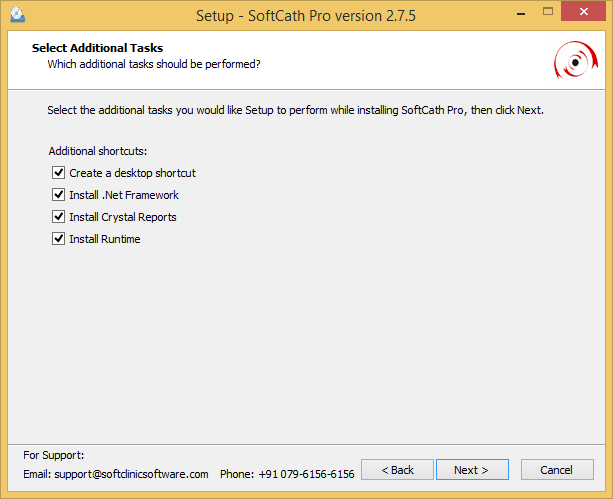Viewport: 613px width, 499px height.
Task: Click the instruction sentence above the checkboxes
Action: click(295, 109)
